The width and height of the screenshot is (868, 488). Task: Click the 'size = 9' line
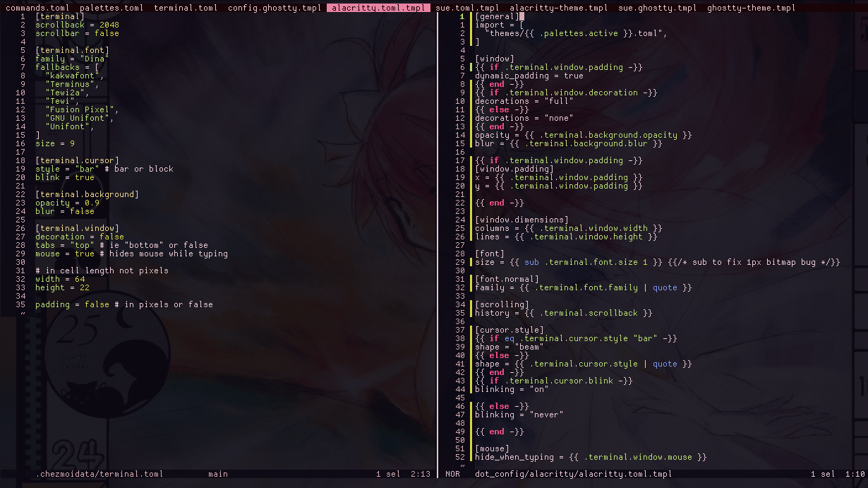pos(55,143)
